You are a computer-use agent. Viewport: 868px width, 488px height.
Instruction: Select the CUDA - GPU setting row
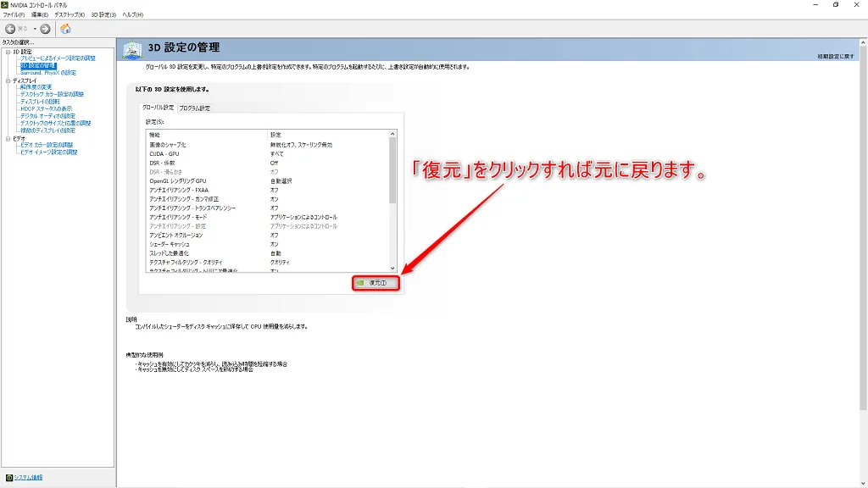pos(268,154)
